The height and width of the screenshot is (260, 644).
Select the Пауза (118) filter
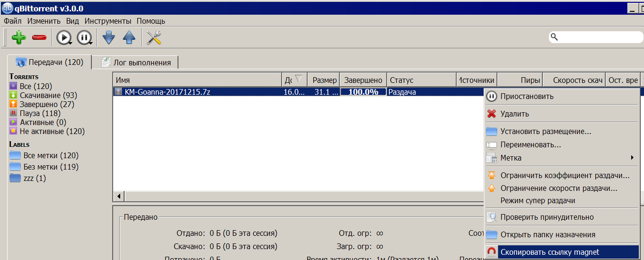[35, 113]
